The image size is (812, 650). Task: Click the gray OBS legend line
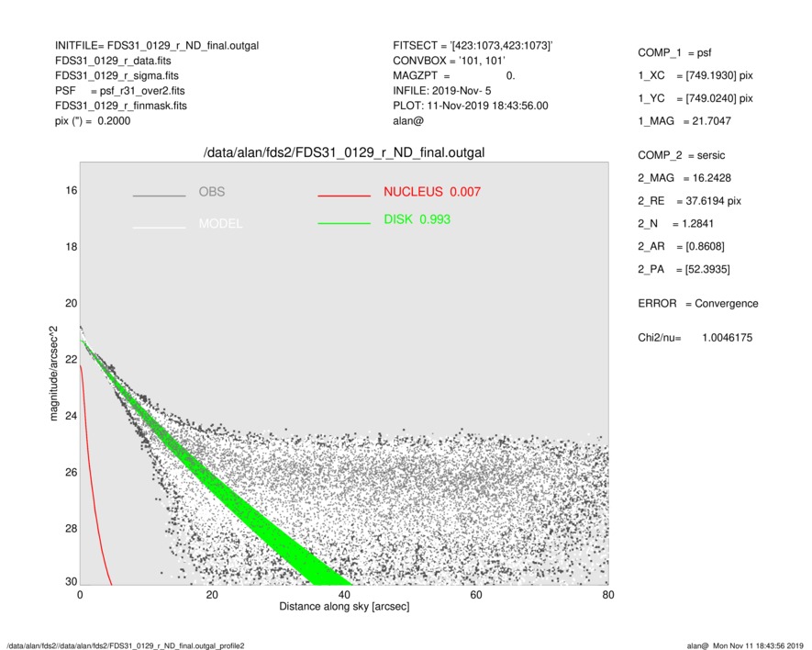point(159,196)
